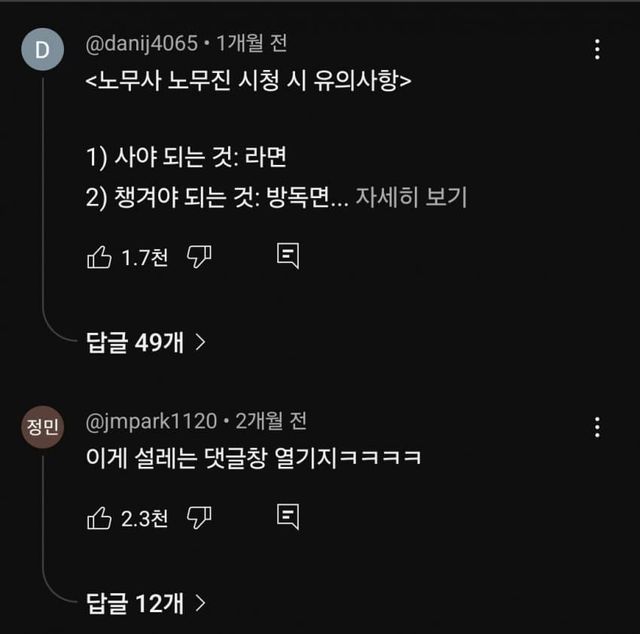Click the 1개월 전 timestamp
Image resolution: width=640 pixels, height=634 pixels.
click(x=251, y=45)
